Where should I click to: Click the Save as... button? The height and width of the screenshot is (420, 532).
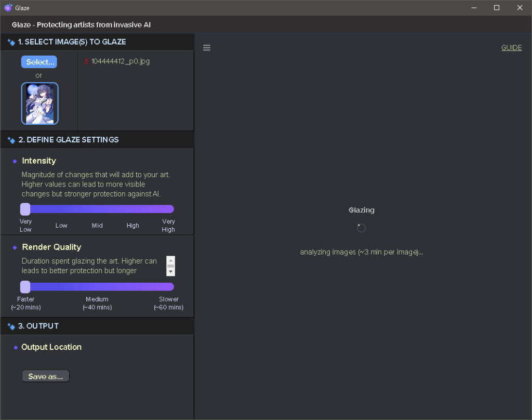coord(46,376)
